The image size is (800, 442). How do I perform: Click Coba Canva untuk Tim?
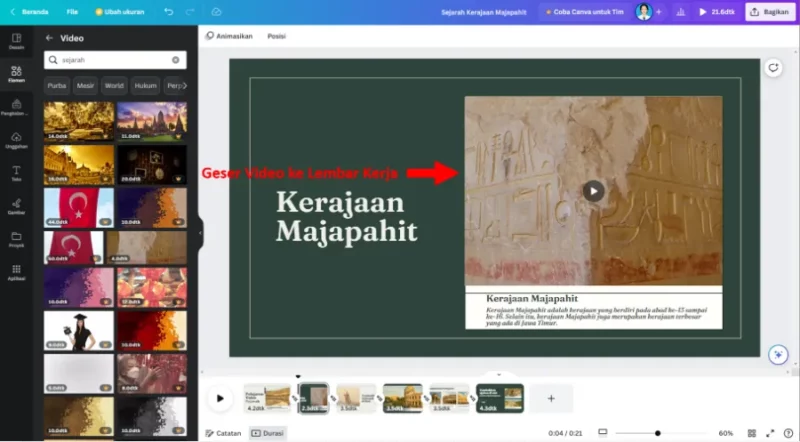[584, 12]
